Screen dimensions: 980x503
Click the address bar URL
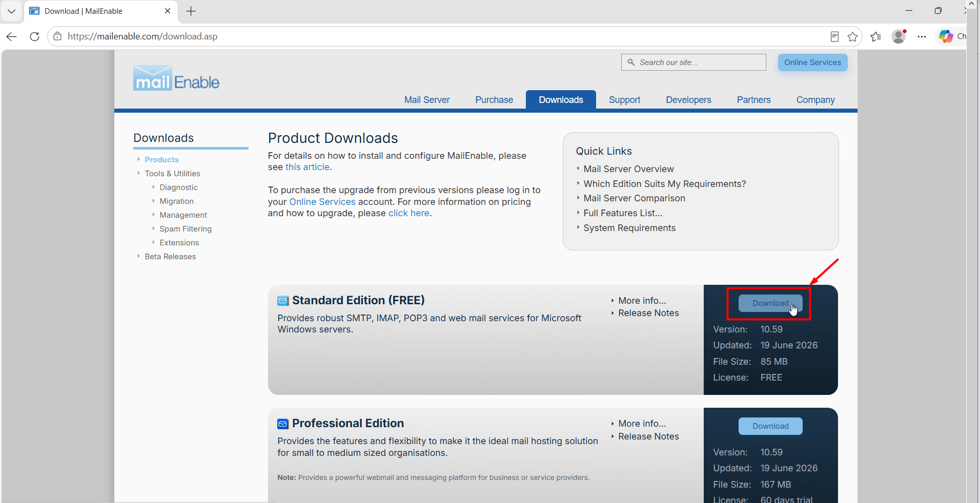tap(142, 36)
